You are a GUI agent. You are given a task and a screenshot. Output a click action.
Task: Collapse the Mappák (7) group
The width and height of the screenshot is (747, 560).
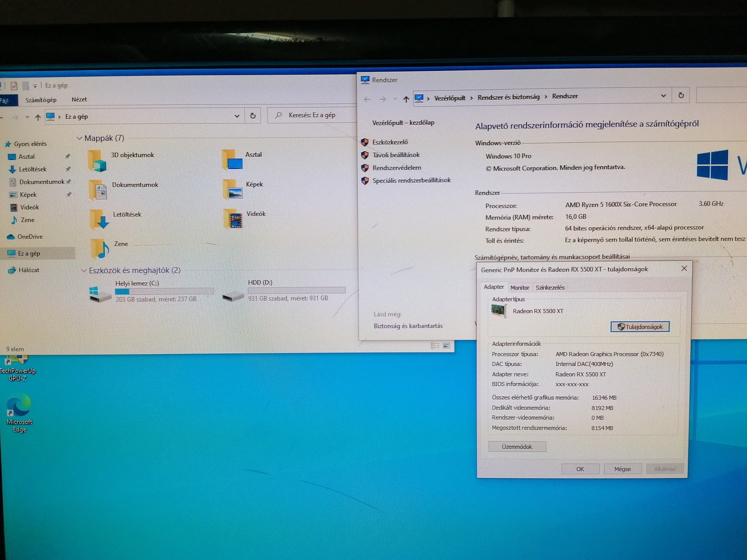(x=79, y=138)
